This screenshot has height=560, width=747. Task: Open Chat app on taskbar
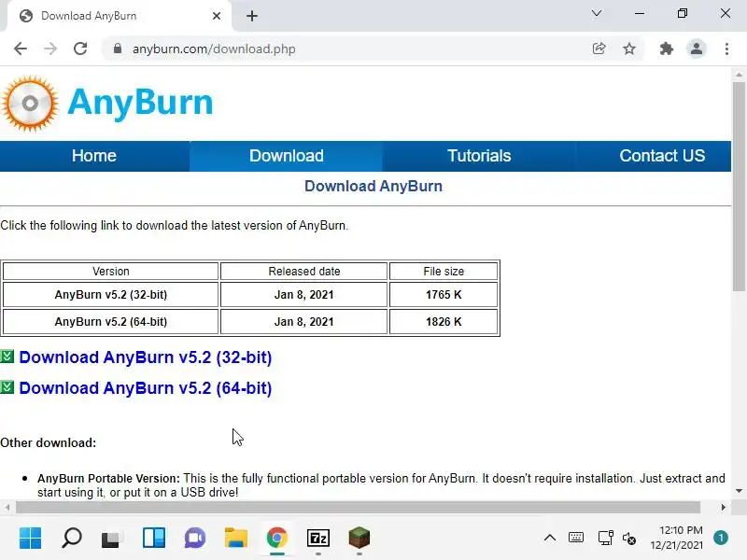195,539
